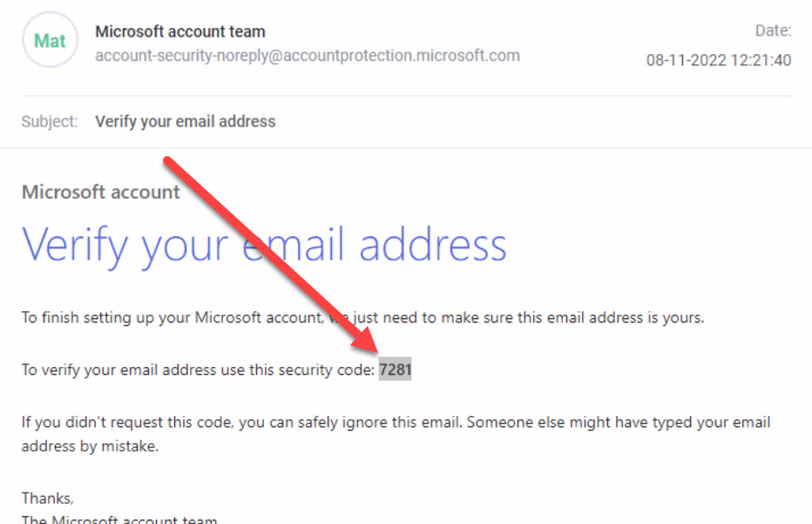Image resolution: width=812 pixels, height=524 pixels.
Task: Click the Date label
Action: (773, 31)
